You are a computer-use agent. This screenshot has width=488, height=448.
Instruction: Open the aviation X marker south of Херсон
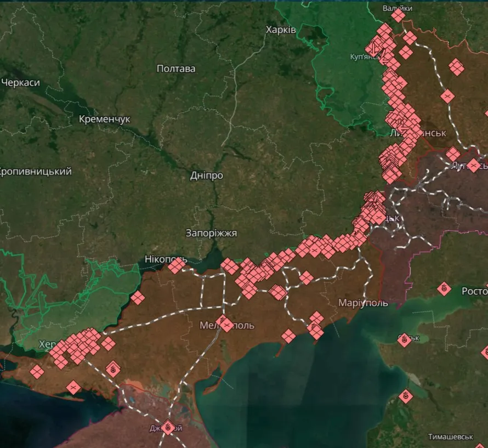point(73,387)
